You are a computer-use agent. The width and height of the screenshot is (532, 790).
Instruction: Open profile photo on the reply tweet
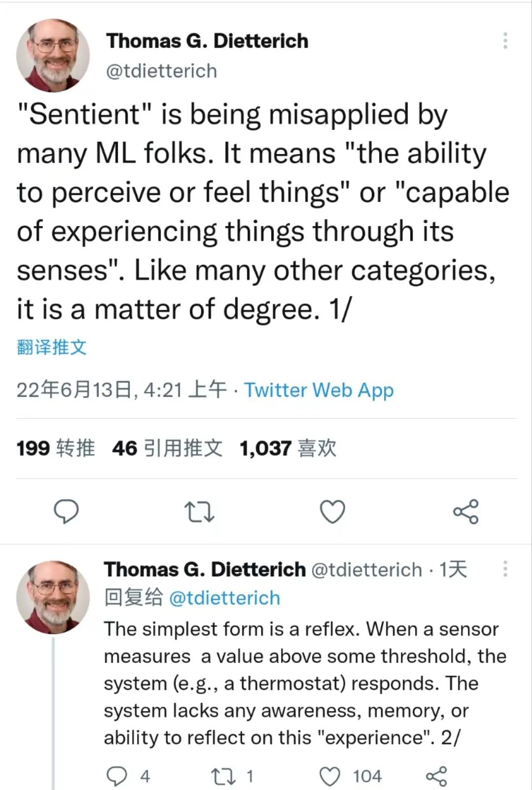tap(53, 597)
